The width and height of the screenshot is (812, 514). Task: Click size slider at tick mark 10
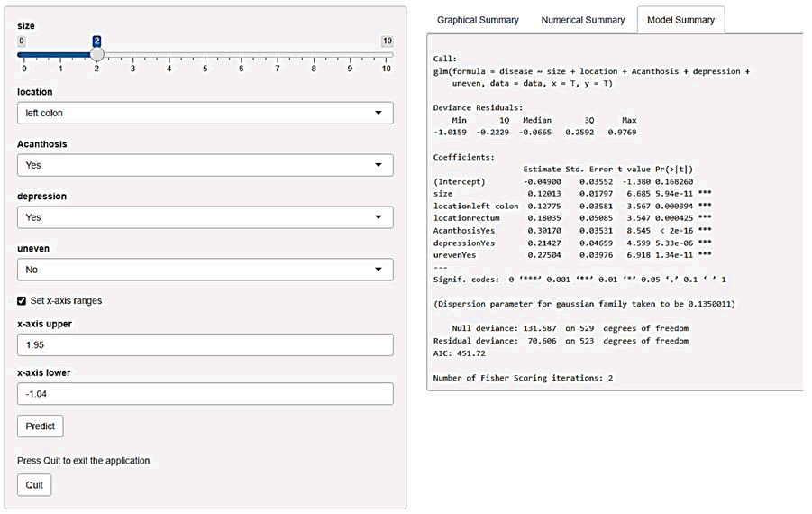pos(387,54)
